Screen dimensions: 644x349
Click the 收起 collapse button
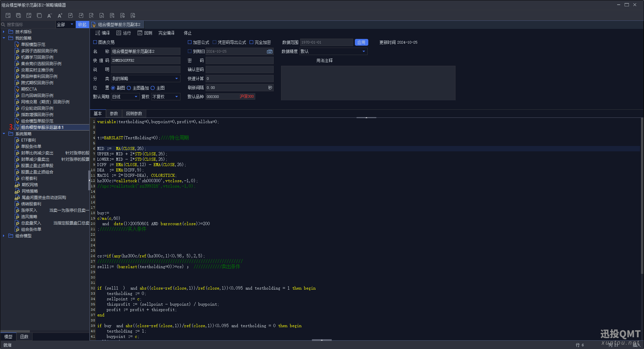pos(82,24)
